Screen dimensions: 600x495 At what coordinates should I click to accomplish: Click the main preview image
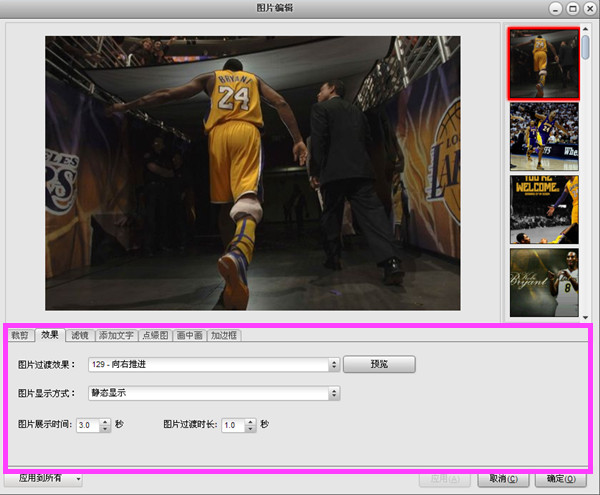click(253, 173)
